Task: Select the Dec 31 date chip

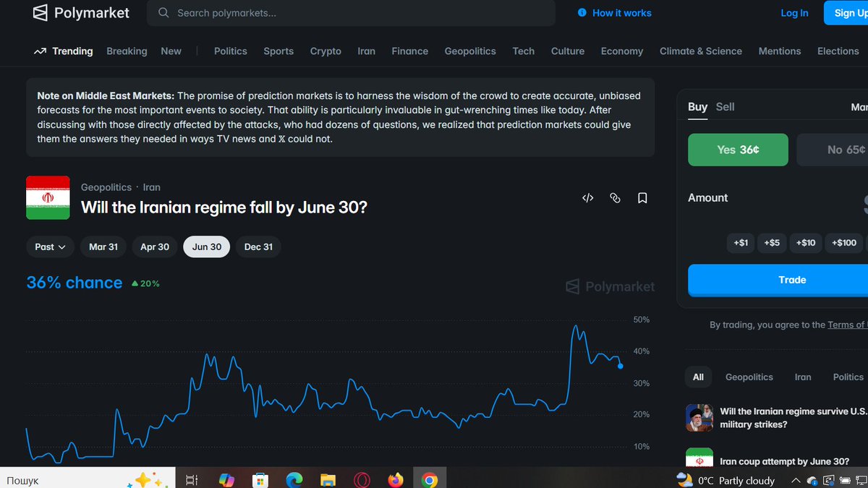Action: pos(259,247)
